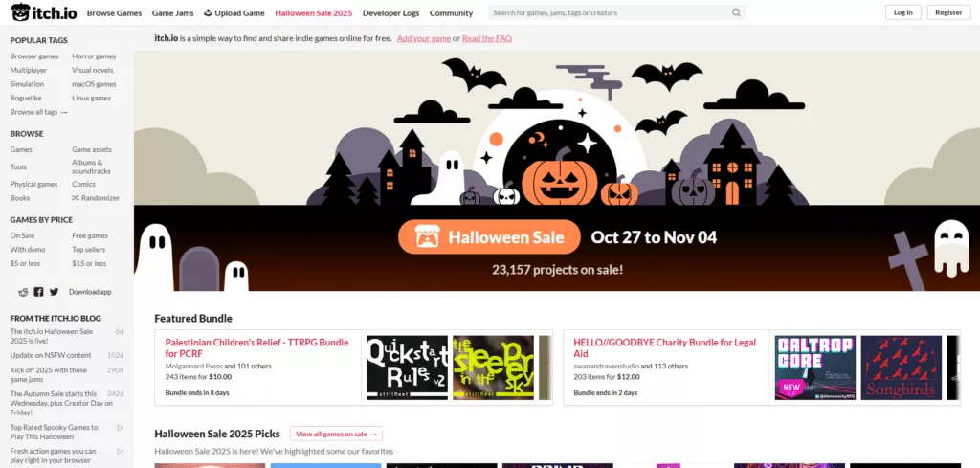This screenshot has height=468, width=980.
Task: Click the Register button
Action: point(948,12)
